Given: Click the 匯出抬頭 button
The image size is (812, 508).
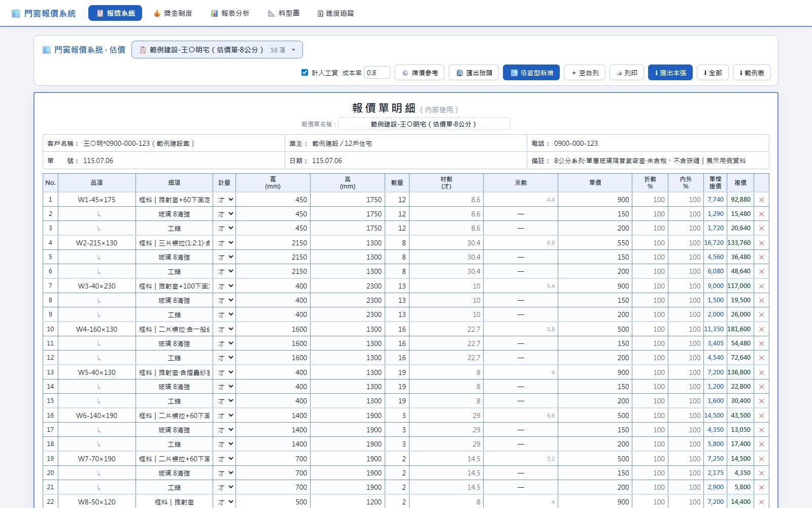Looking at the screenshot, I should 474,73.
